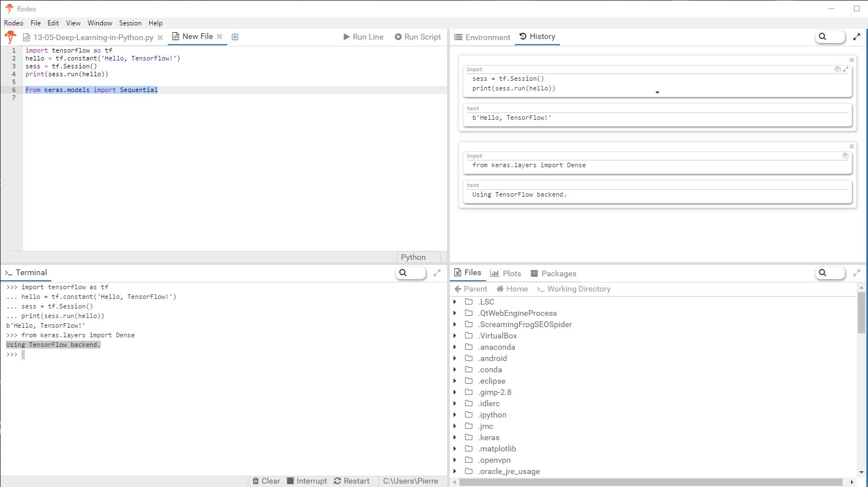
Task: Expand the .VirtualBox folder arrow
Action: coord(455,336)
